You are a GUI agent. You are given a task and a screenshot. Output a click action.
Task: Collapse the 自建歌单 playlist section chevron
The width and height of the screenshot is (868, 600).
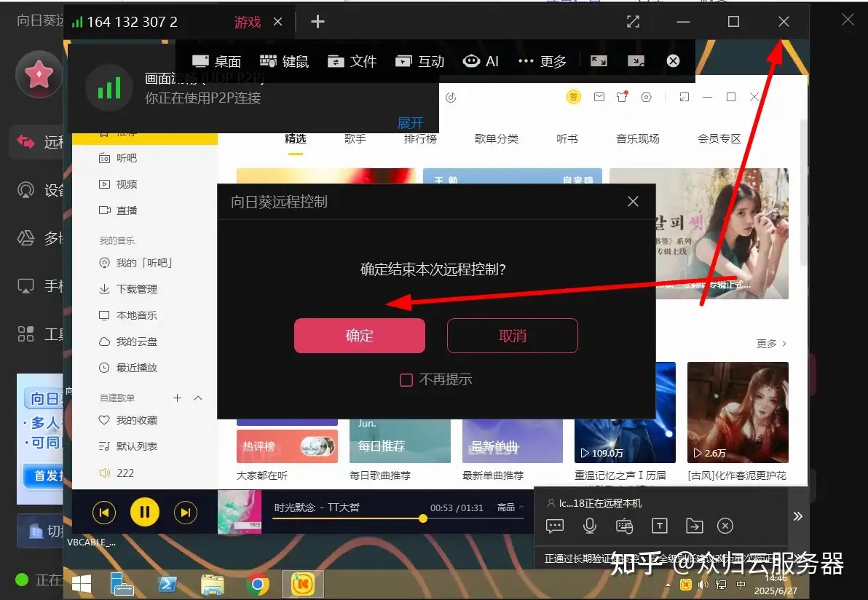198,398
